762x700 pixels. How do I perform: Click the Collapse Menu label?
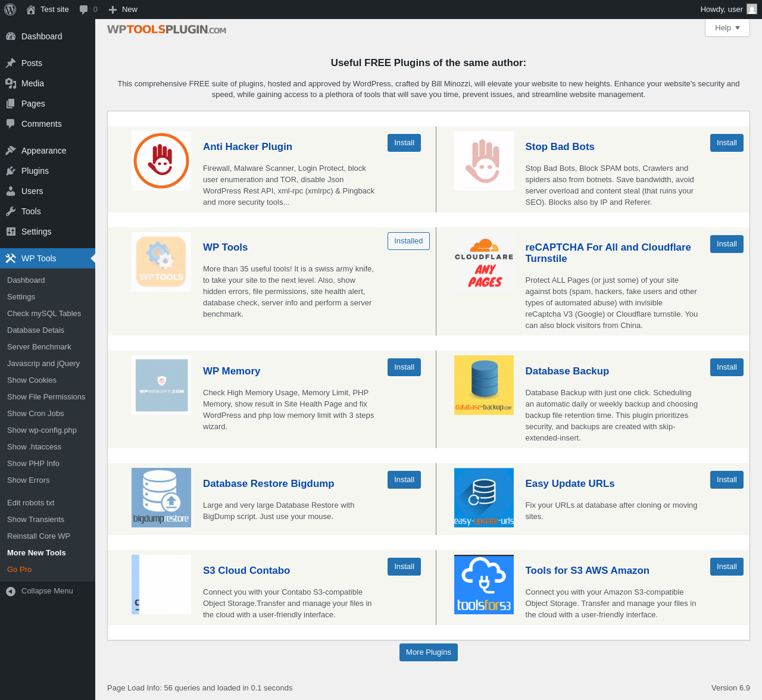47,591
